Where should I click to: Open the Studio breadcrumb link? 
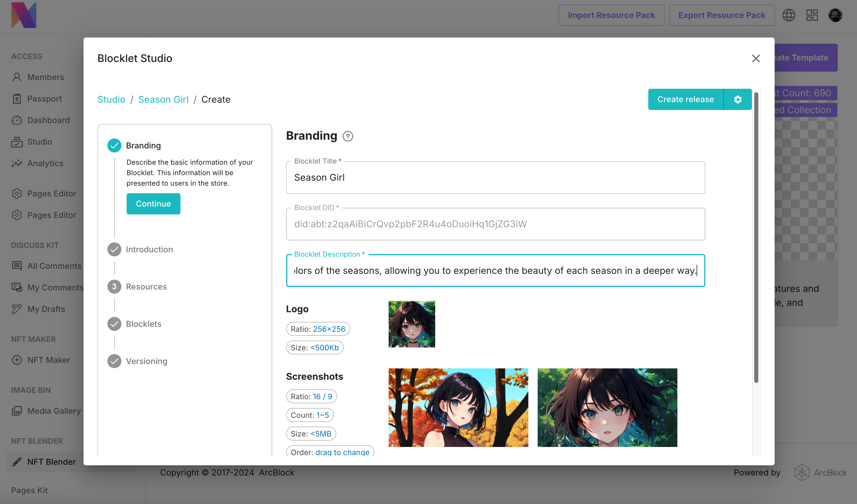pyautogui.click(x=111, y=100)
